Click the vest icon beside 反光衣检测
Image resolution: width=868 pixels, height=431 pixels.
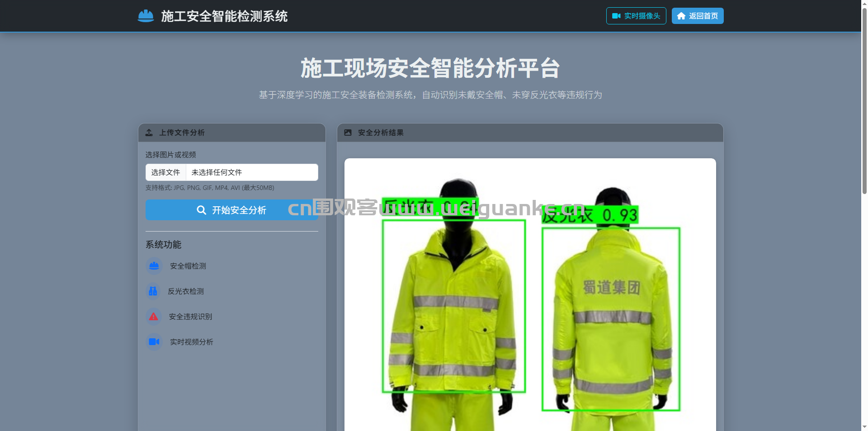[x=153, y=291]
